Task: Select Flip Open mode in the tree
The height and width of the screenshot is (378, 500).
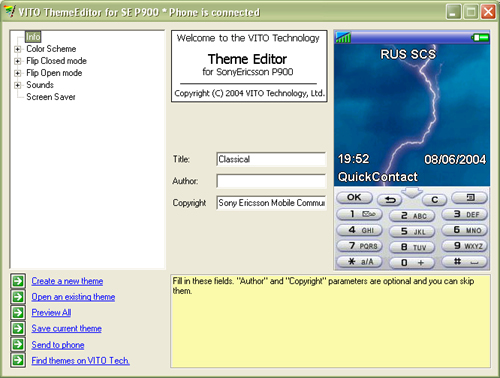Action: point(54,73)
